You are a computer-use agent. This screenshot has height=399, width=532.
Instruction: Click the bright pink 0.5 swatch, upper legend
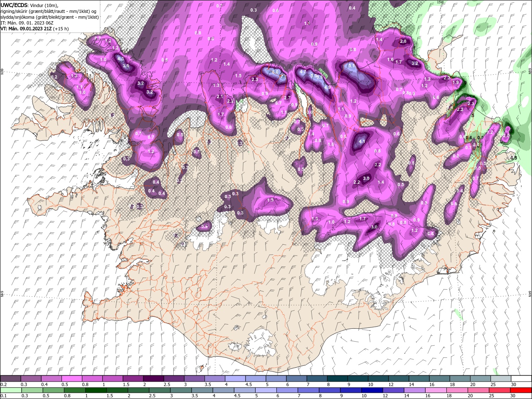coord(71,379)
